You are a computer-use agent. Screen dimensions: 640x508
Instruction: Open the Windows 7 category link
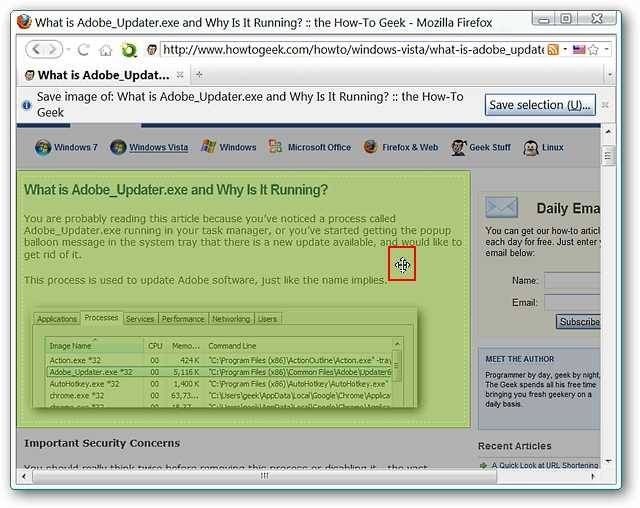[76, 147]
